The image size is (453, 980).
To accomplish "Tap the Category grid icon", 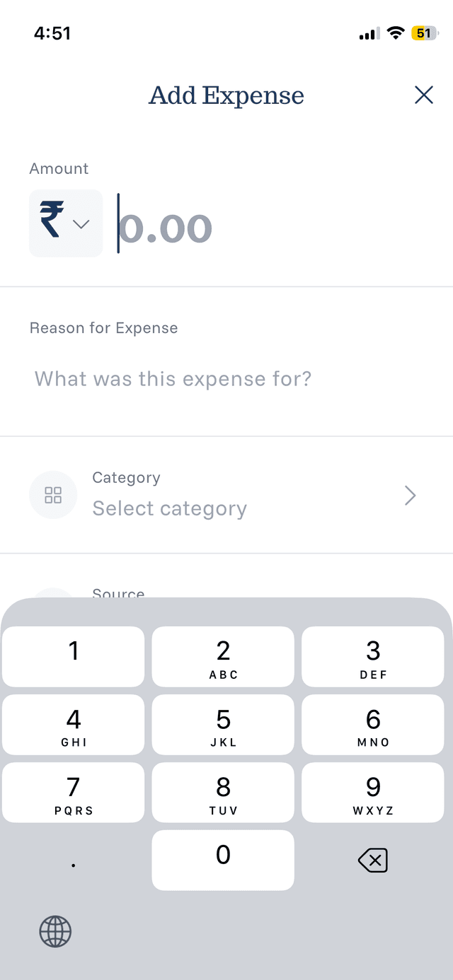I will tap(53, 495).
